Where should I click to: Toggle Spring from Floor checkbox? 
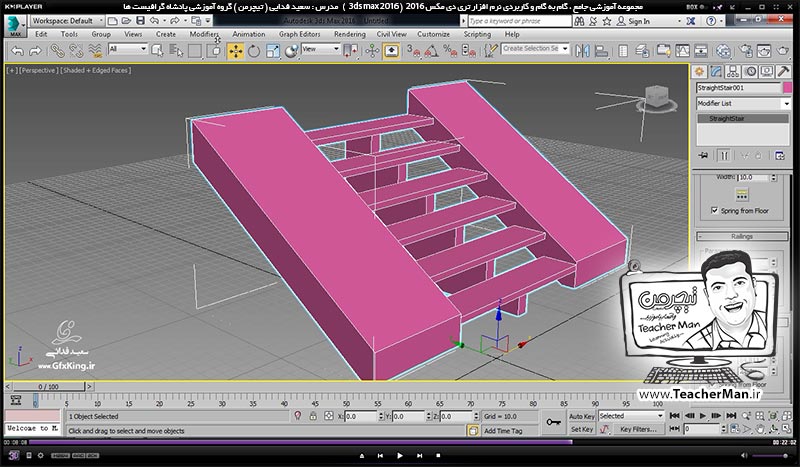(714, 210)
